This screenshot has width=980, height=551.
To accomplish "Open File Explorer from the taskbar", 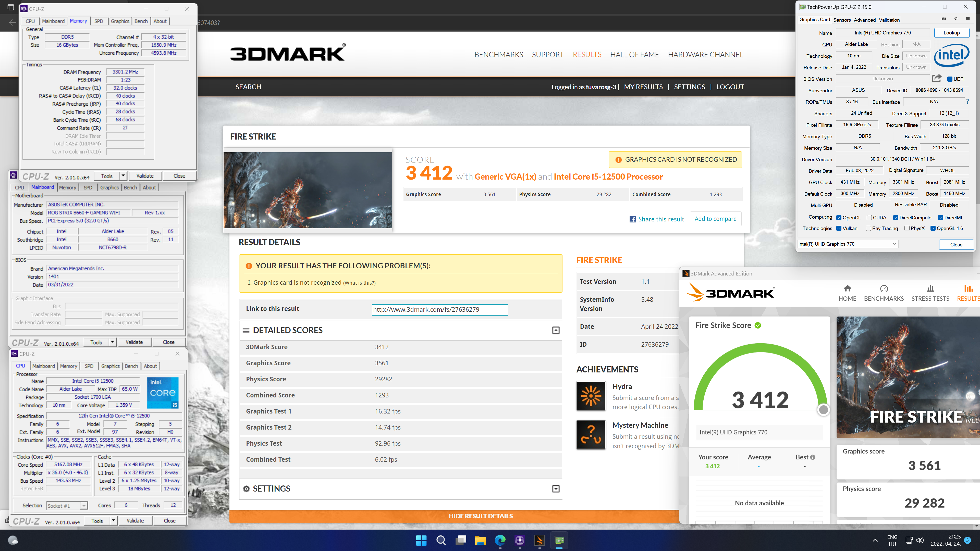I will [481, 540].
